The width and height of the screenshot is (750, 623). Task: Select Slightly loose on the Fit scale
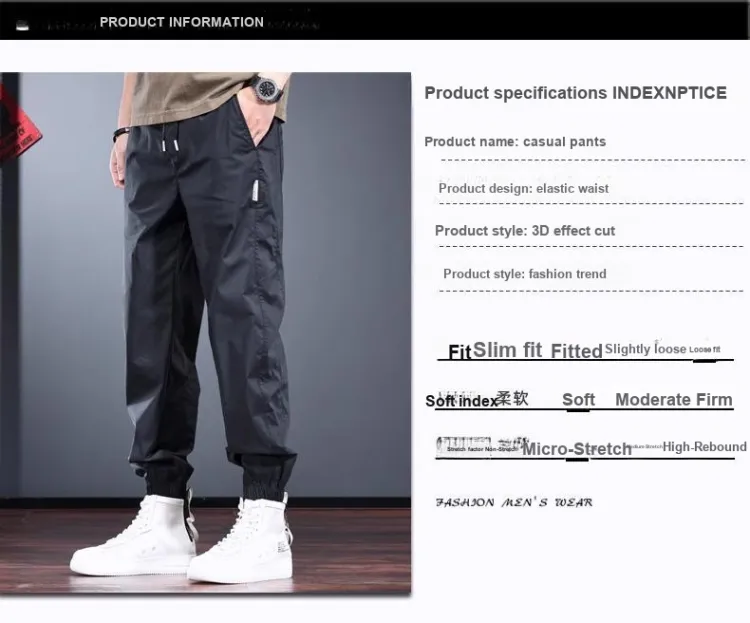[x=645, y=349]
